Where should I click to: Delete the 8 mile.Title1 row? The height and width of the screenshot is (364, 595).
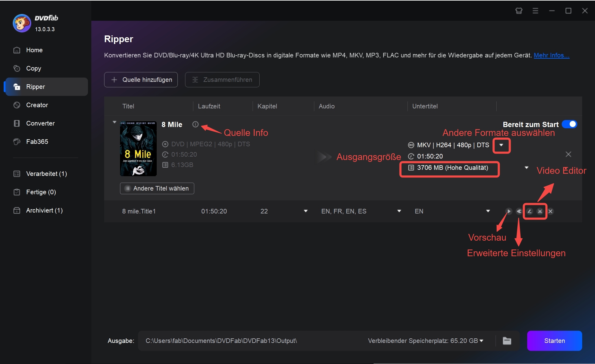pos(550,211)
